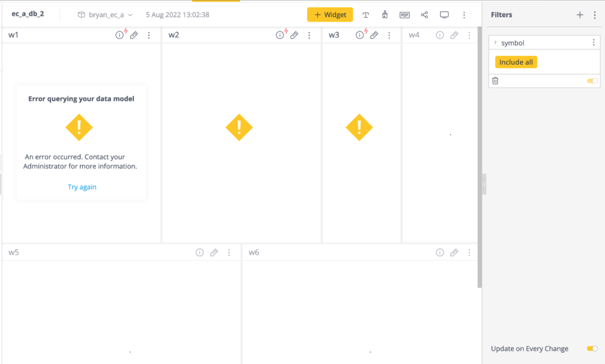Click the dashboard vertical scrollbar
Viewport: 605px width, 364px height.
coord(480,156)
